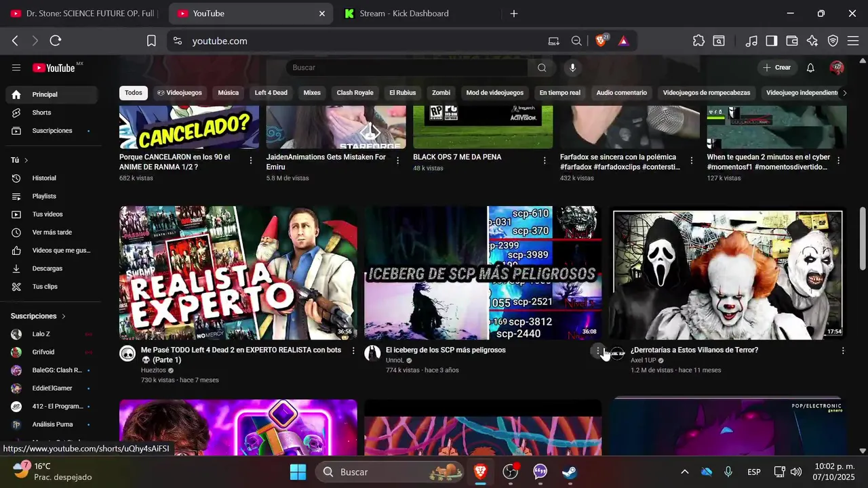
Task: Open Huezitos channel link
Action: tap(153, 371)
